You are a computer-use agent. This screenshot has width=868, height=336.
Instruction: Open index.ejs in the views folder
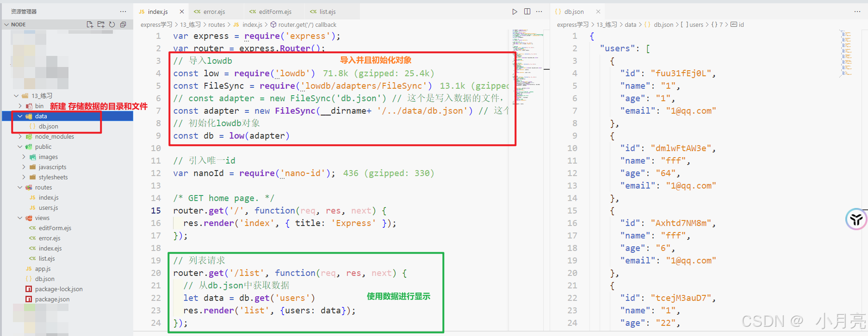click(50, 248)
